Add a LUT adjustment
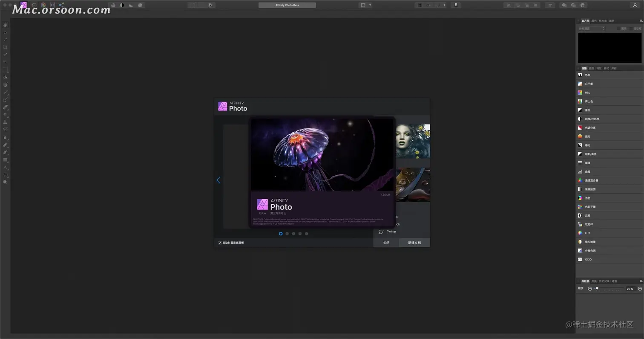 pos(609,233)
